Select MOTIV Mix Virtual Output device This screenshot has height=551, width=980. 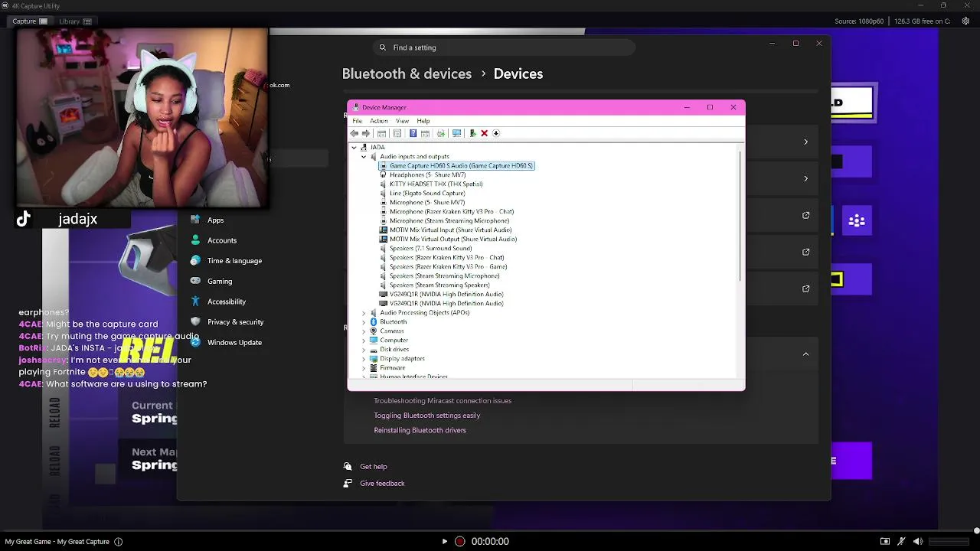453,239
